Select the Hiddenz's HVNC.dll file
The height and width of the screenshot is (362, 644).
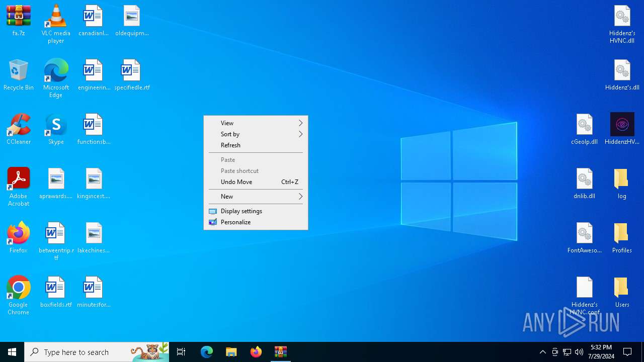pyautogui.click(x=622, y=24)
